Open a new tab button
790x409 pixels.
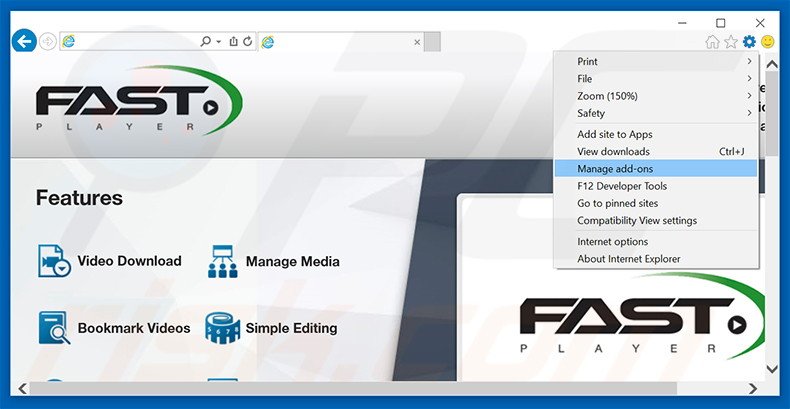pyautogui.click(x=432, y=42)
